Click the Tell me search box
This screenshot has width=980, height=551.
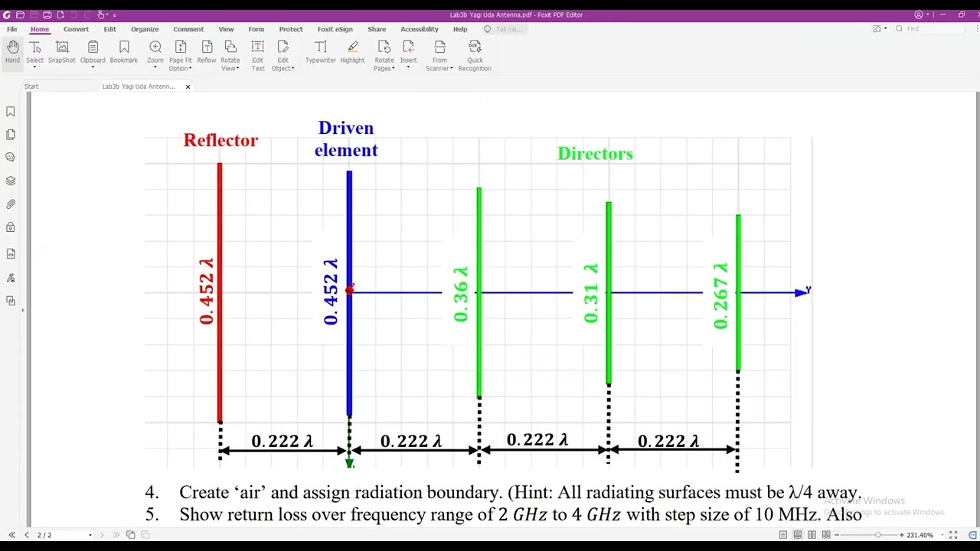(504, 29)
